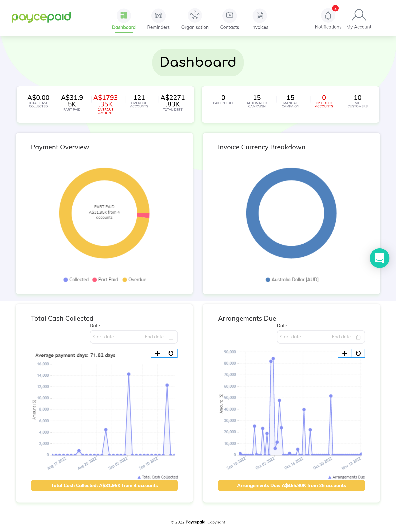Select the Dashboard grid icon
Image resolution: width=396 pixels, height=532 pixels.
point(124,15)
